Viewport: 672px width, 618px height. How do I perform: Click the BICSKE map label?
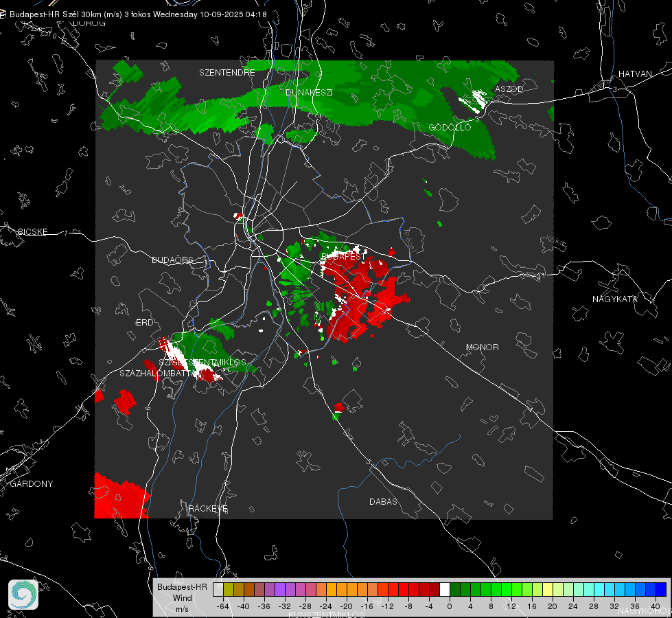(x=33, y=231)
